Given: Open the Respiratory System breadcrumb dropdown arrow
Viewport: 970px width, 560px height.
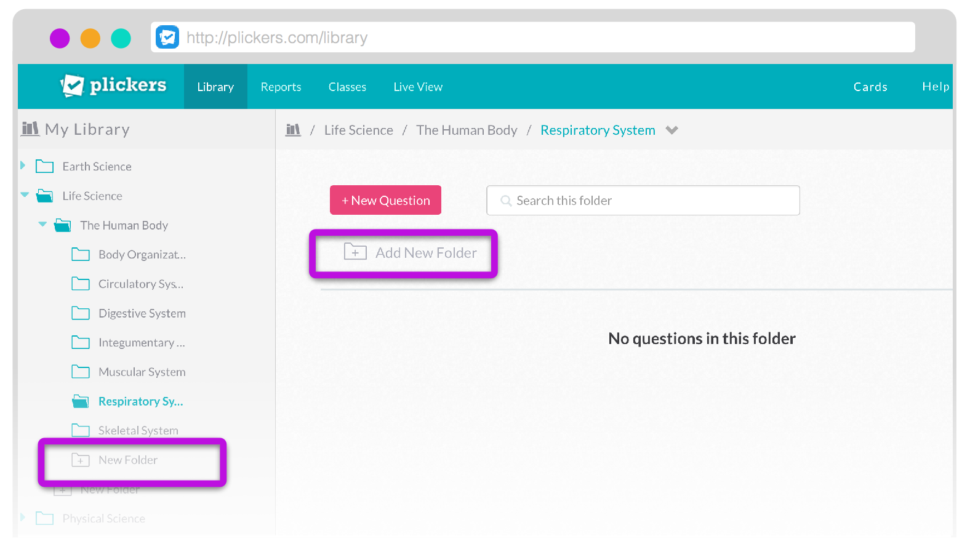Looking at the screenshot, I should tap(672, 130).
